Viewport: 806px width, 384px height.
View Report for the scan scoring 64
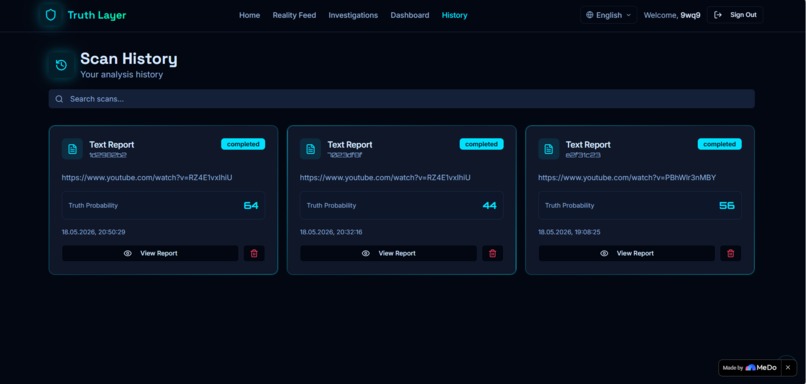pos(150,253)
